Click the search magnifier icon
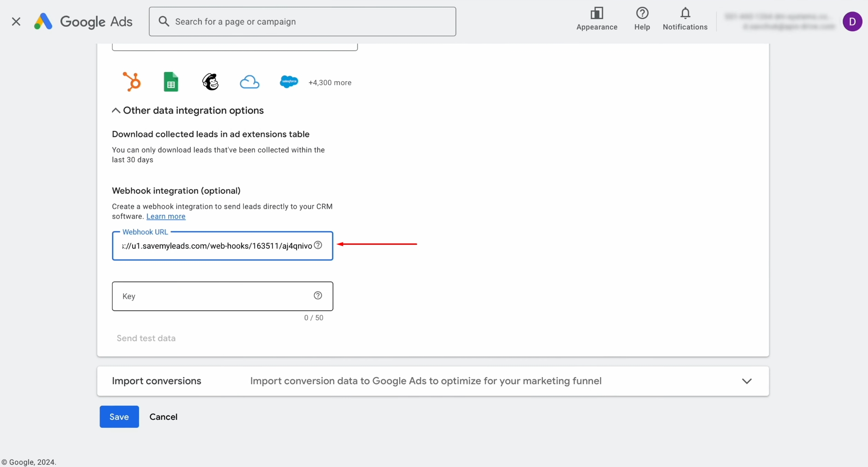Image resolution: width=868 pixels, height=467 pixels. [164, 21]
